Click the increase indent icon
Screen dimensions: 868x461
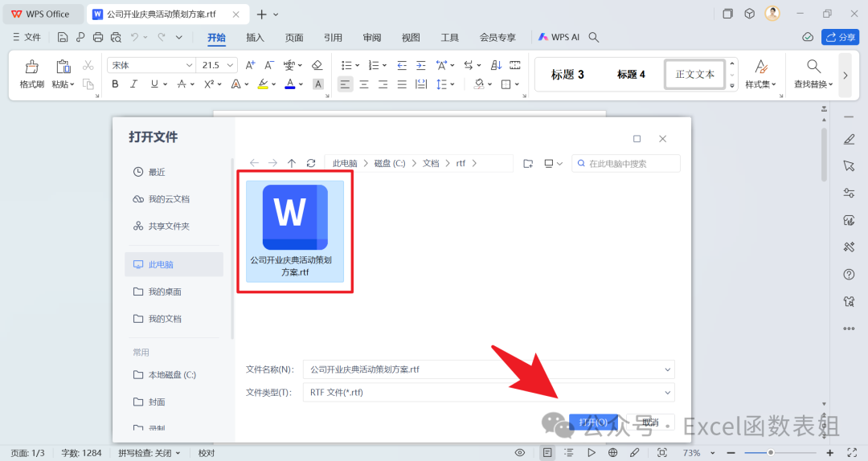420,65
